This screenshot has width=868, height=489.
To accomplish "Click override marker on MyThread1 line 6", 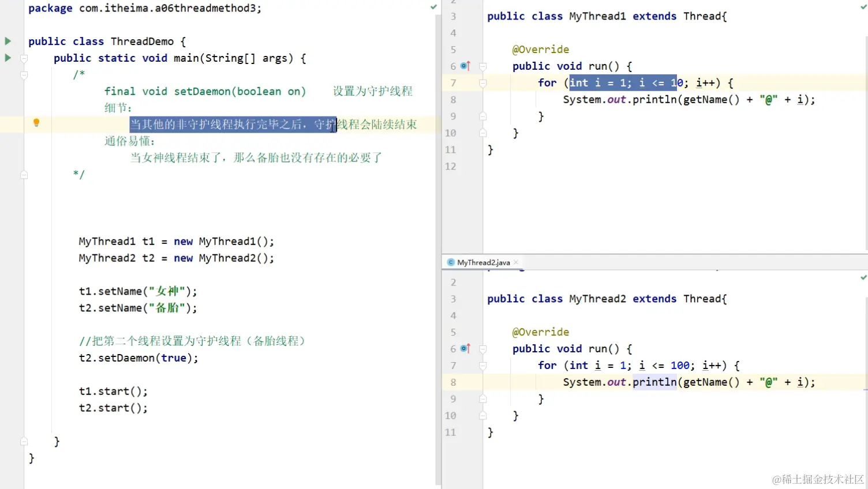I will [x=466, y=66].
